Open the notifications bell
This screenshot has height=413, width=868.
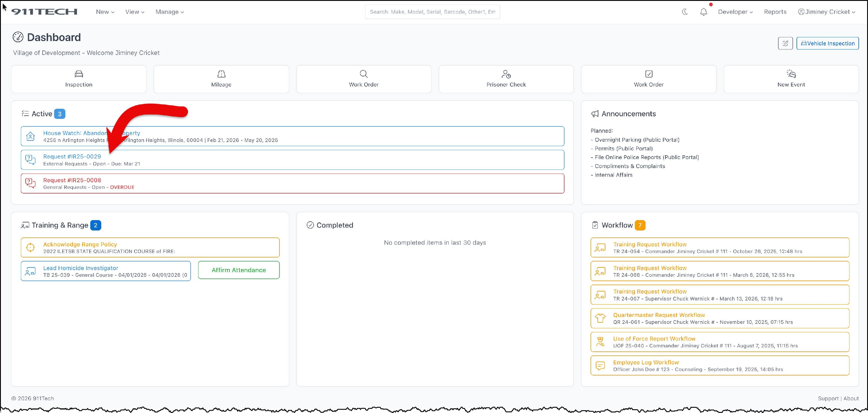[x=704, y=12]
